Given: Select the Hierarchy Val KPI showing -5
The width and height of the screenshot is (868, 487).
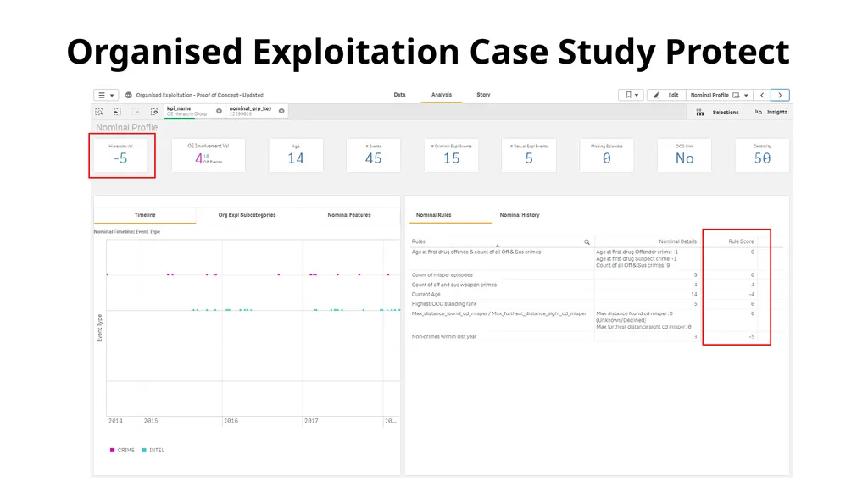Looking at the screenshot, I should click(121, 155).
